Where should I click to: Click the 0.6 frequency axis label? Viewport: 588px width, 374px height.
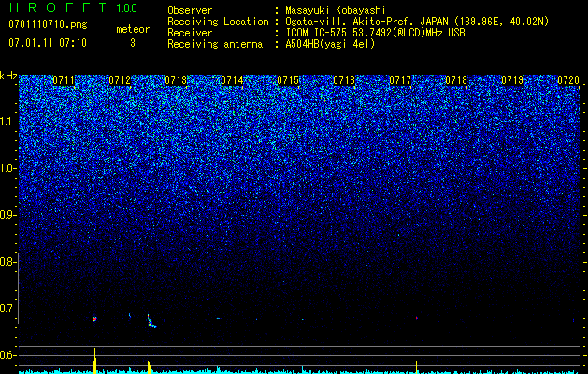[x=7, y=355]
